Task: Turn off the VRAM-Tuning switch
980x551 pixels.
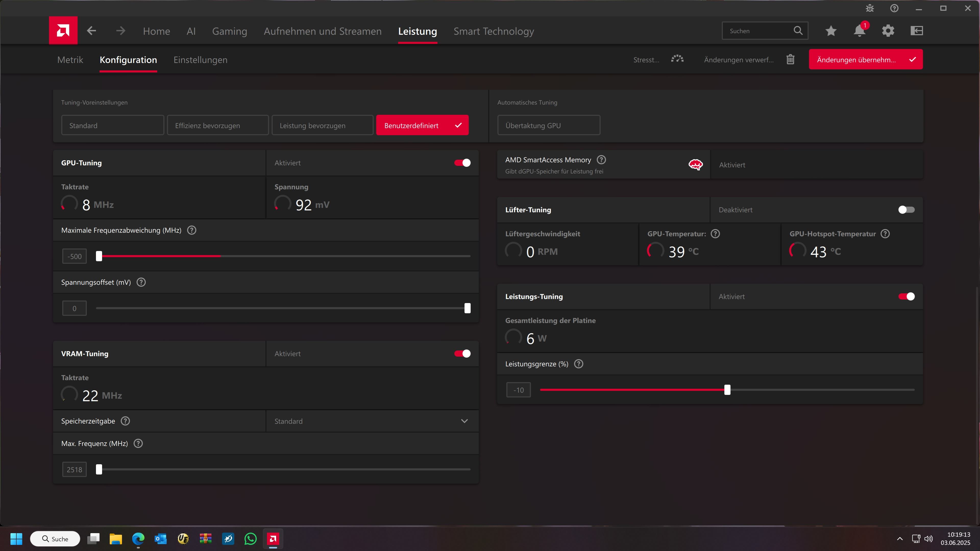Action: coord(462,354)
